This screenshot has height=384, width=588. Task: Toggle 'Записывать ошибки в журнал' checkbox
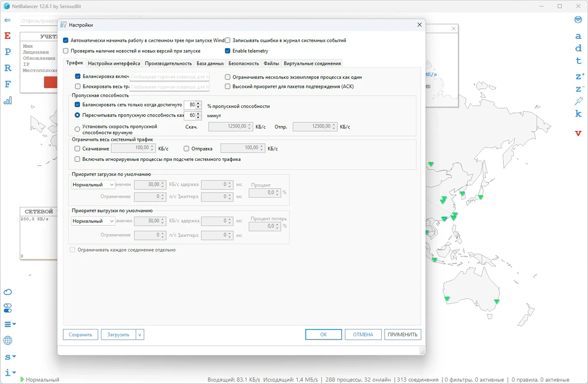227,41
